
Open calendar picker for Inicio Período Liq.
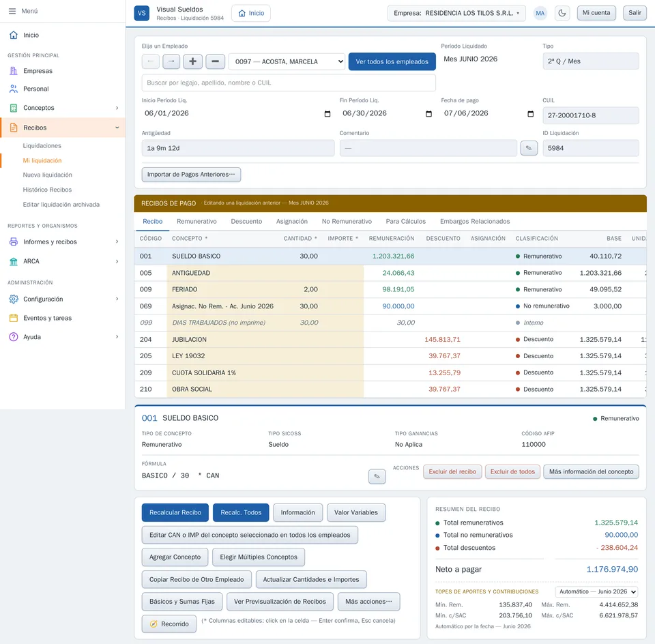click(x=327, y=114)
